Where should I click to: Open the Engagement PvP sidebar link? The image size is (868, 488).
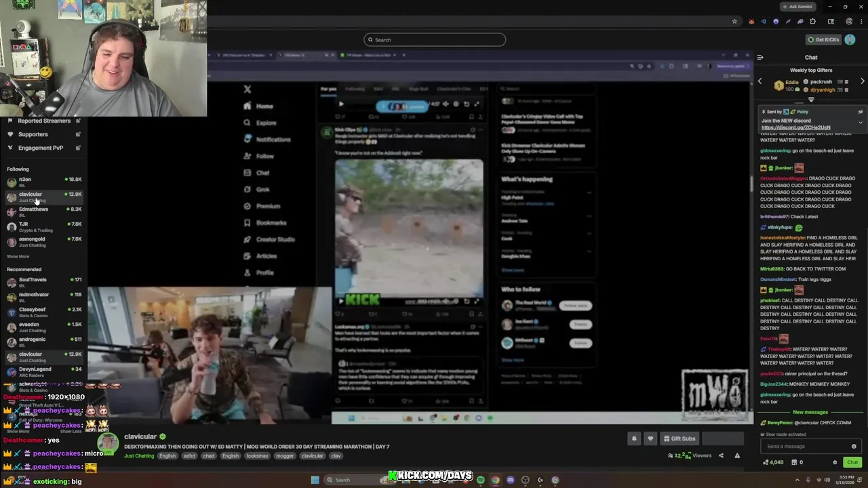click(x=43, y=148)
